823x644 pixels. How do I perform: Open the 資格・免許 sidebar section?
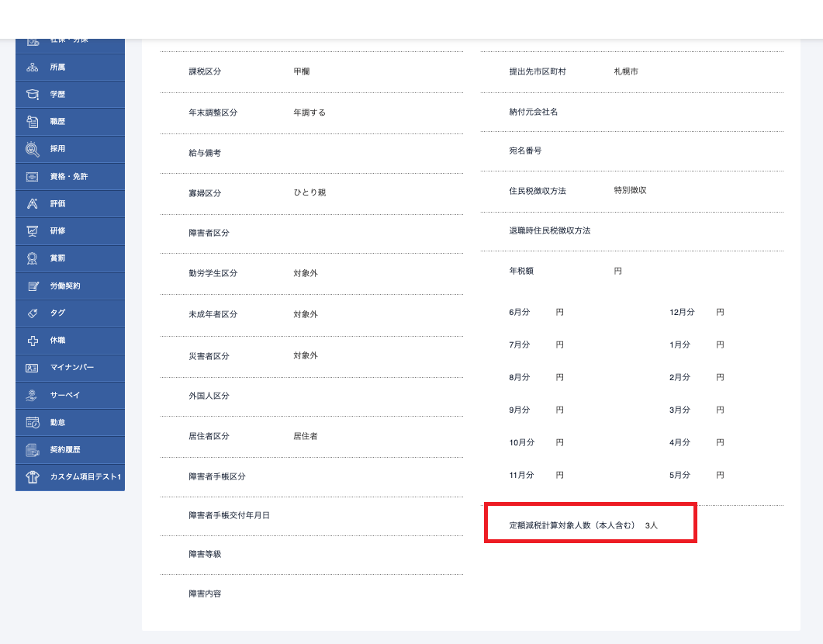point(69,177)
